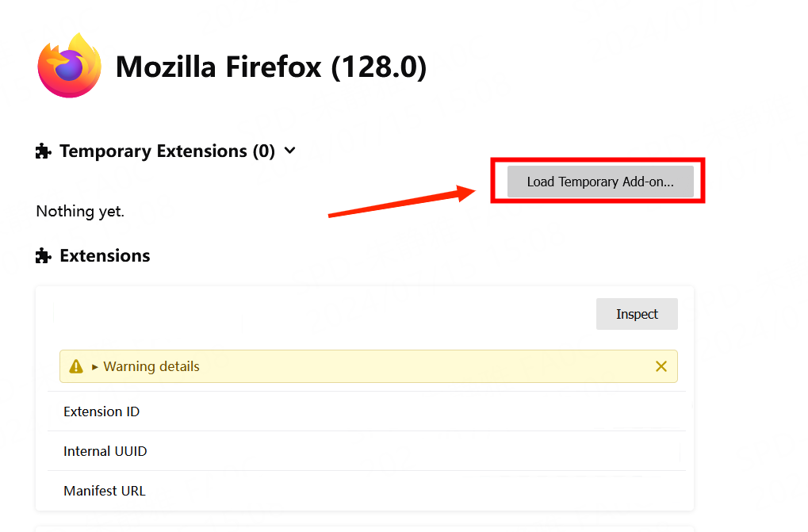Viewport: 808px width, 532px height.
Task: Click the Extensions section heading
Action: (x=105, y=256)
